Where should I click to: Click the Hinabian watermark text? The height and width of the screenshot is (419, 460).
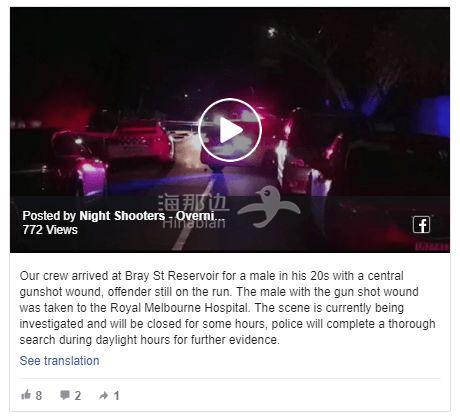click(x=194, y=223)
